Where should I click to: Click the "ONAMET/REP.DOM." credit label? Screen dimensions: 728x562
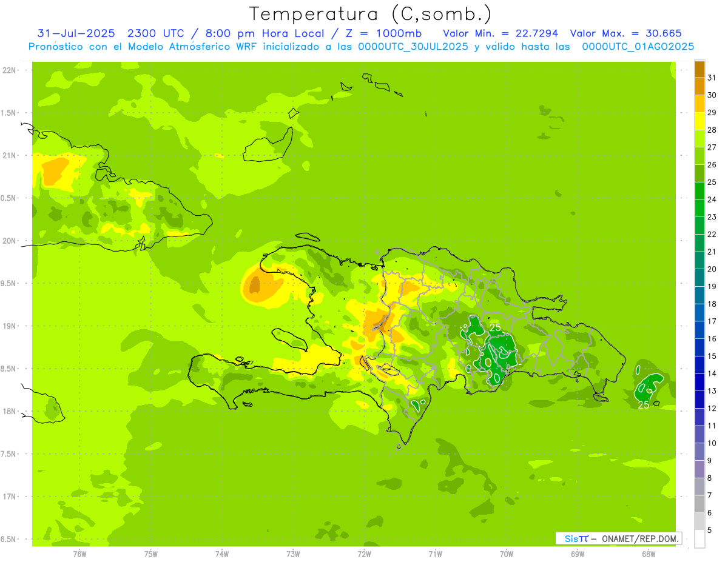point(641,538)
